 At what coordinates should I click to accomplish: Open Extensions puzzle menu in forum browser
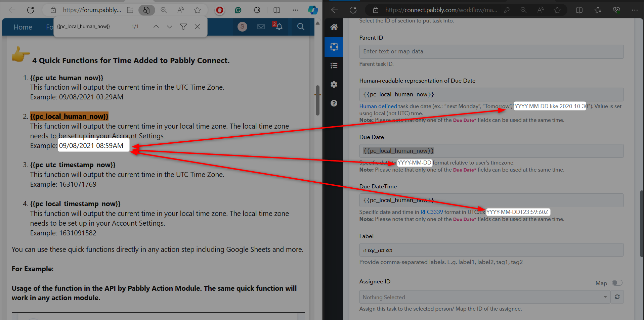click(257, 10)
